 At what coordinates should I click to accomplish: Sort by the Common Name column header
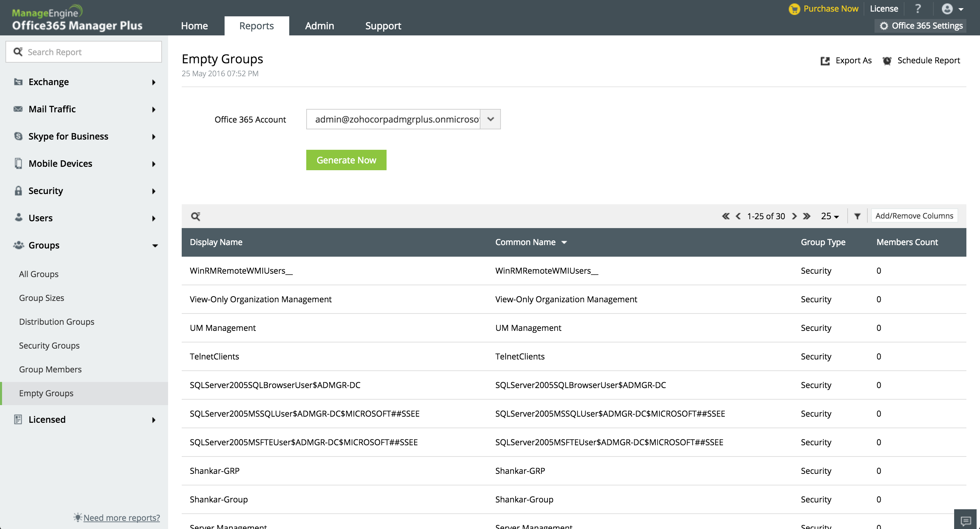pos(525,242)
